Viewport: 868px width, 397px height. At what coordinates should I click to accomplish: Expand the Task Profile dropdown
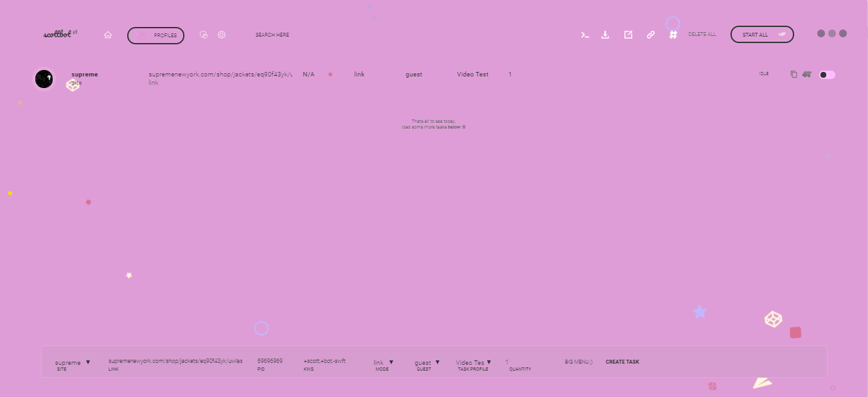coord(474,362)
